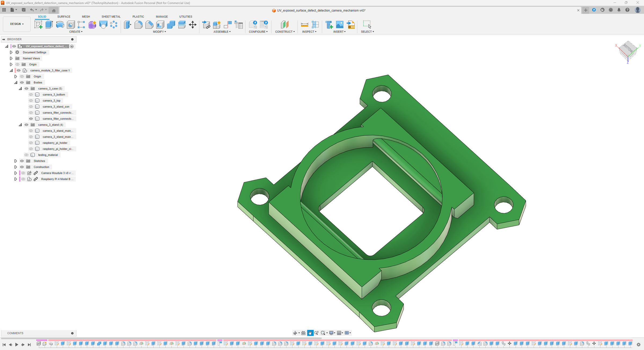The image size is (644, 350).
Task: Open the MODIFY menu
Action: (x=160, y=32)
